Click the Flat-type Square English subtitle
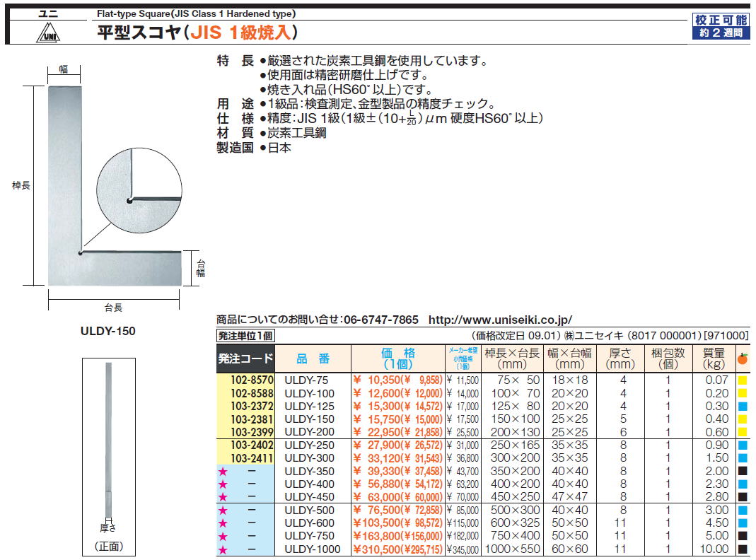Screen dimensions: 756x560 (196, 14)
